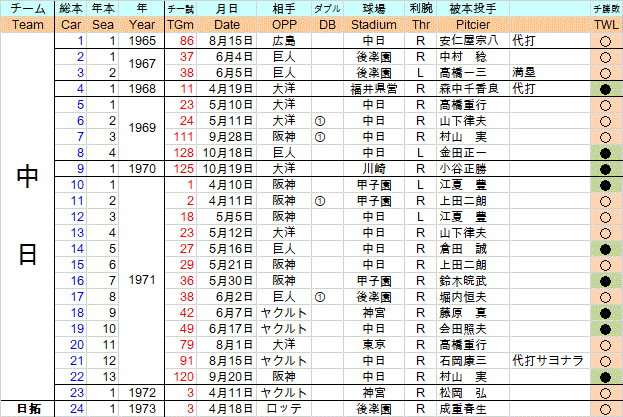Screen dimensions: 623x417
Task: Click the stadium cell 川崎
Action: pos(373,168)
